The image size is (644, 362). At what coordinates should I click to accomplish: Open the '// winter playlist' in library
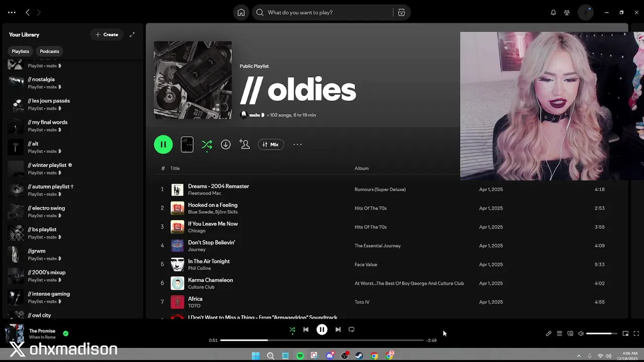pos(73,168)
